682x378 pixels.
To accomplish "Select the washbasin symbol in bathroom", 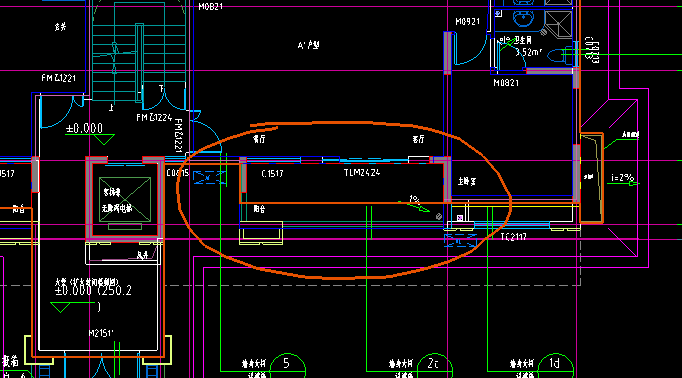I will click(523, 18).
